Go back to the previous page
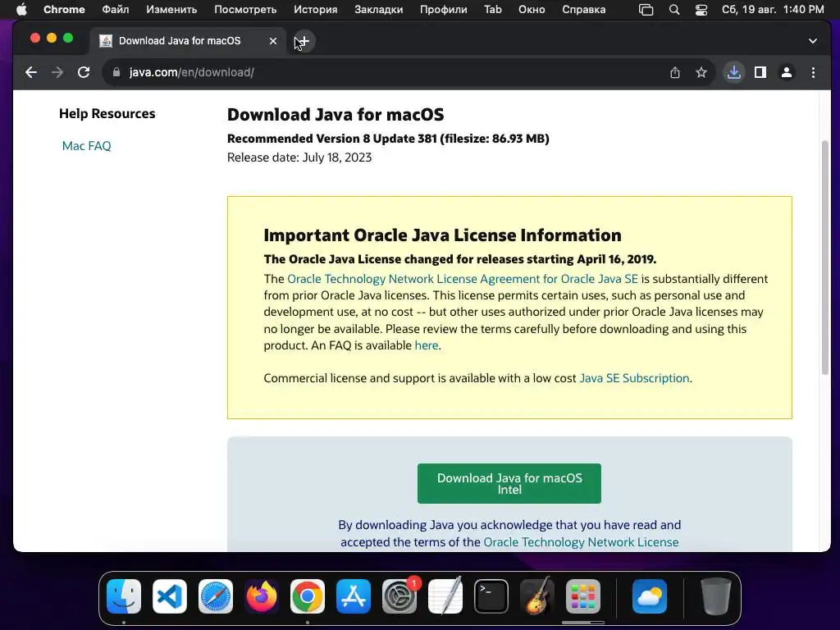 pos(31,72)
